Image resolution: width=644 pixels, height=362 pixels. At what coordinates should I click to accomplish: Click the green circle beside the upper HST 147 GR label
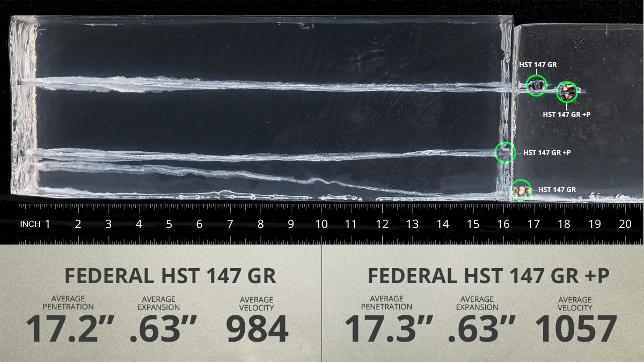coord(536,85)
